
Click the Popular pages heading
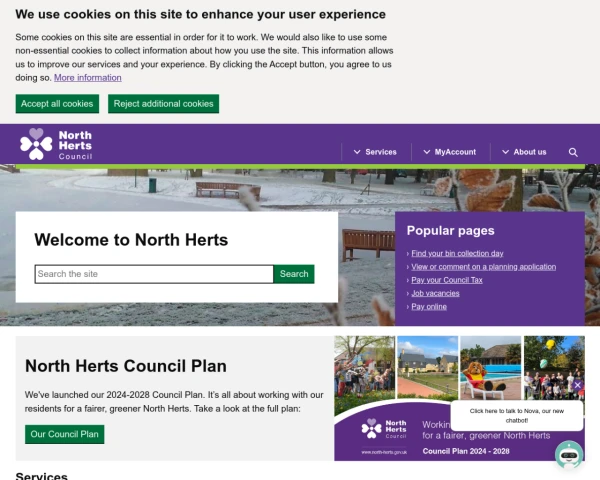(x=450, y=230)
